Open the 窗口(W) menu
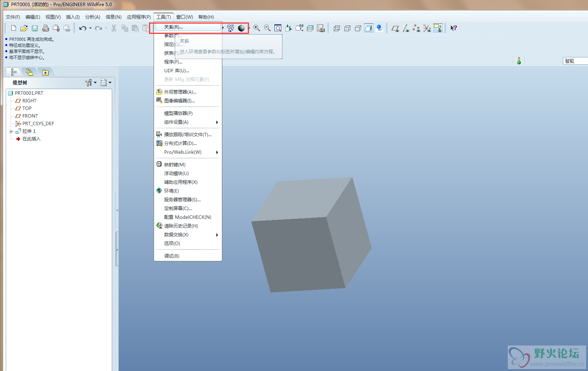 [x=185, y=17]
